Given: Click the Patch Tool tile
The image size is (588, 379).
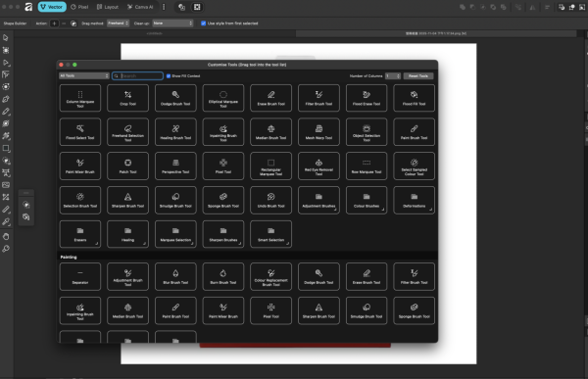Looking at the screenshot, I should pyautogui.click(x=127, y=166).
